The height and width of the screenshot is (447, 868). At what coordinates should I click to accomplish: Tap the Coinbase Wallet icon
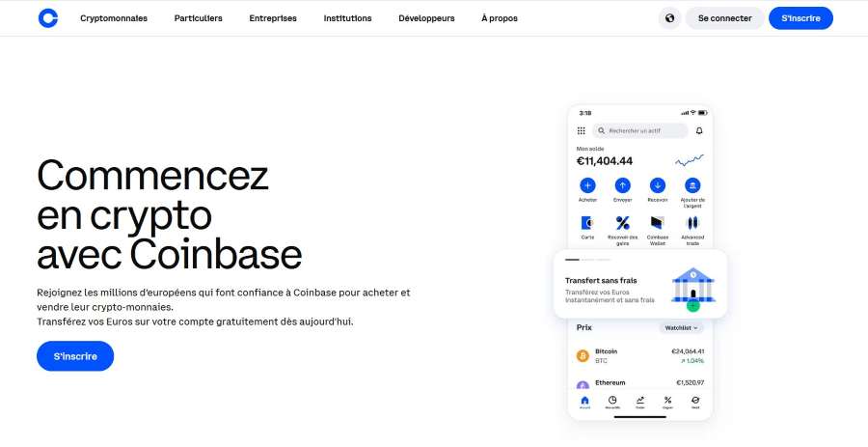pos(657,223)
